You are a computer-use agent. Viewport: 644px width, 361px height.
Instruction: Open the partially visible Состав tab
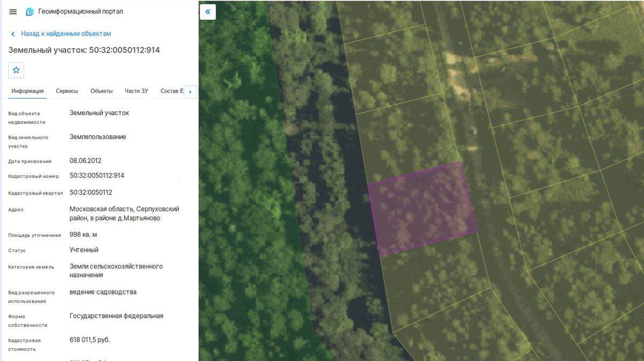[172, 91]
